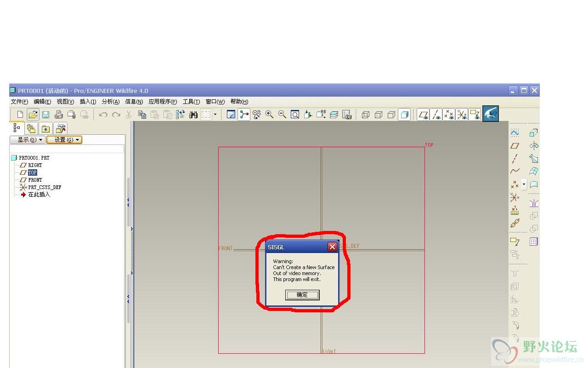Click the Datum plane tool icon
Image resolution: width=588 pixels, height=368 pixels.
pyautogui.click(x=515, y=146)
